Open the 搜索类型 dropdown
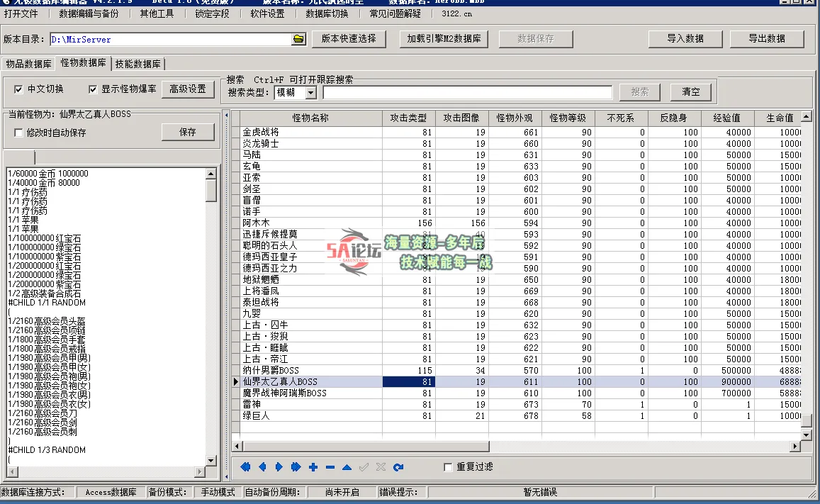 click(310, 93)
